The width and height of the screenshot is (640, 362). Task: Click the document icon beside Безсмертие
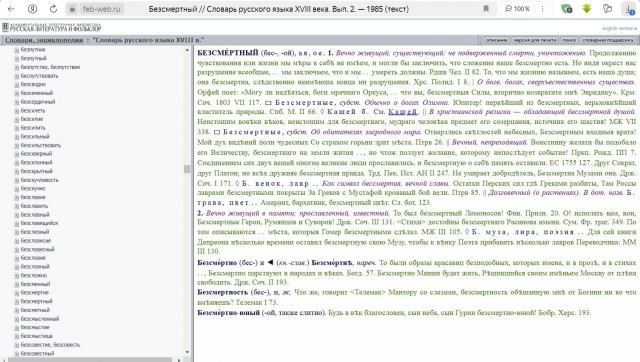tap(17, 293)
